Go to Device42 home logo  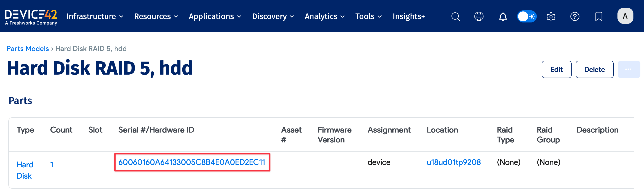click(x=31, y=16)
